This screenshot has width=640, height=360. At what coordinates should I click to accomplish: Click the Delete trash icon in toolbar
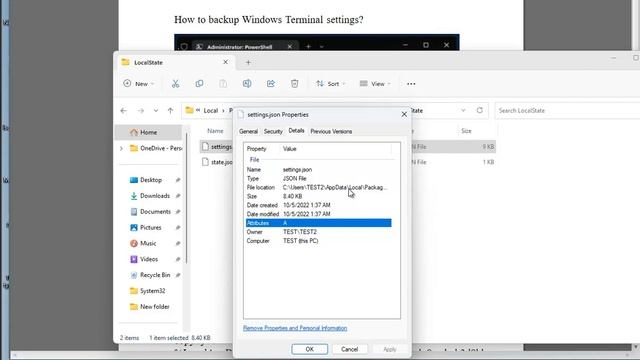tap(294, 84)
